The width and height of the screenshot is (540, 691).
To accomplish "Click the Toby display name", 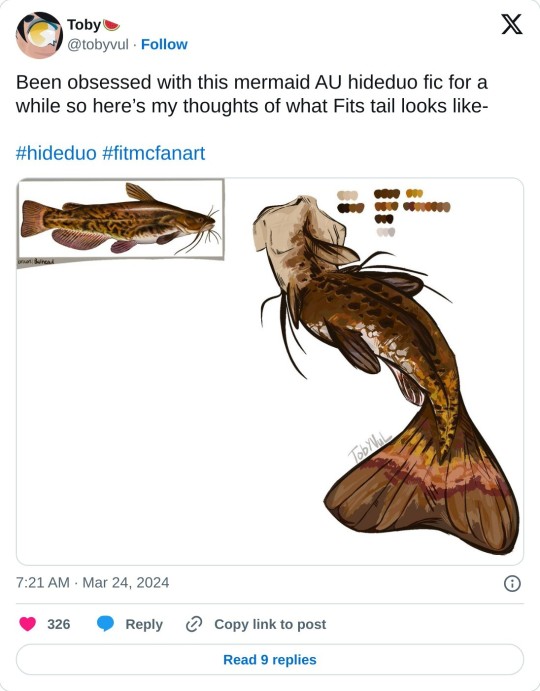I will [x=84, y=25].
